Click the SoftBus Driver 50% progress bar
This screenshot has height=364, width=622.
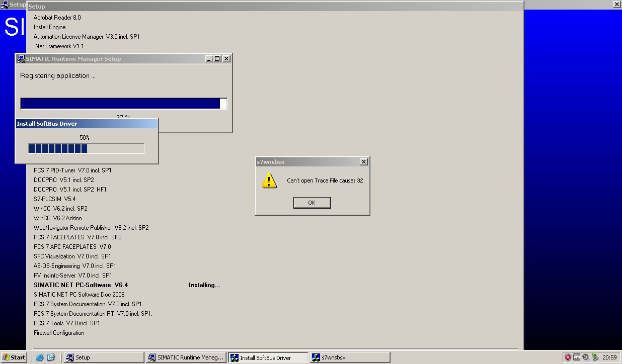86,148
